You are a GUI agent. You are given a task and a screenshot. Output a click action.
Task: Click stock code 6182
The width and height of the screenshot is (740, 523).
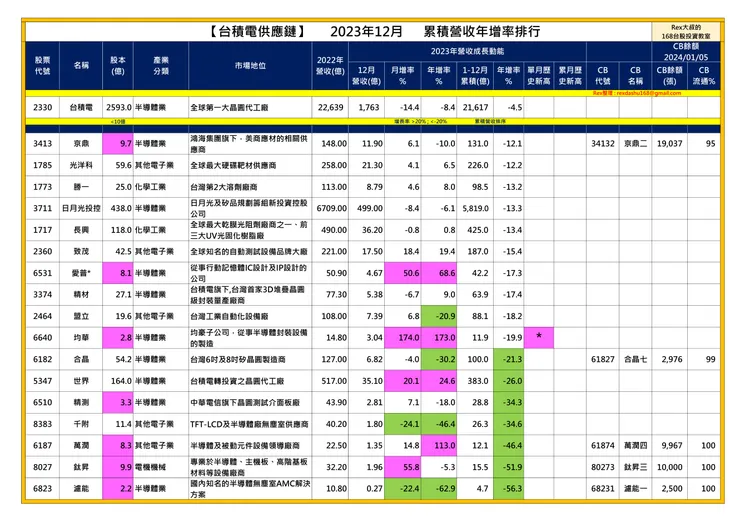pyautogui.click(x=42, y=359)
